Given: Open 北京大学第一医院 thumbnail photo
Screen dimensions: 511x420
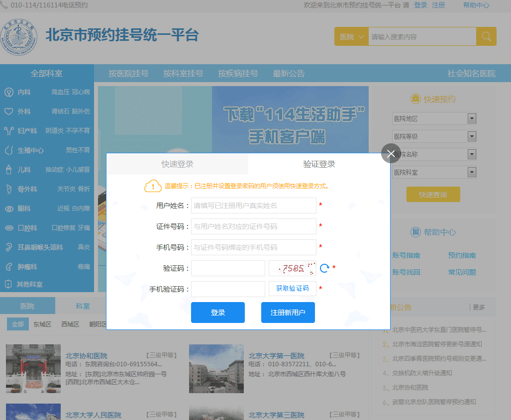Looking at the screenshot, I should [216, 369].
